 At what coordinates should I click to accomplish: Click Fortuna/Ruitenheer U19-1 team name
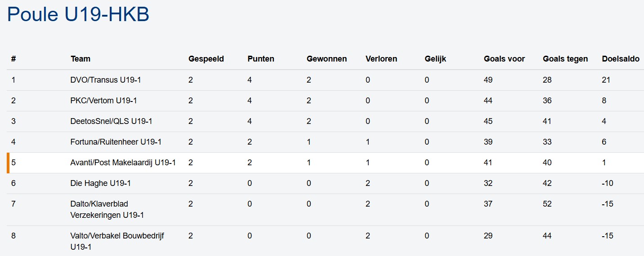[116, 142]
